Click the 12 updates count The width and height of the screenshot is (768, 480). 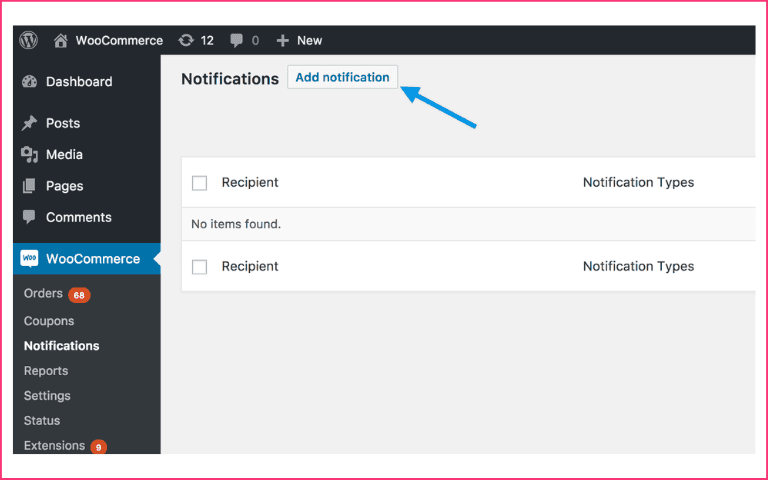207,41
